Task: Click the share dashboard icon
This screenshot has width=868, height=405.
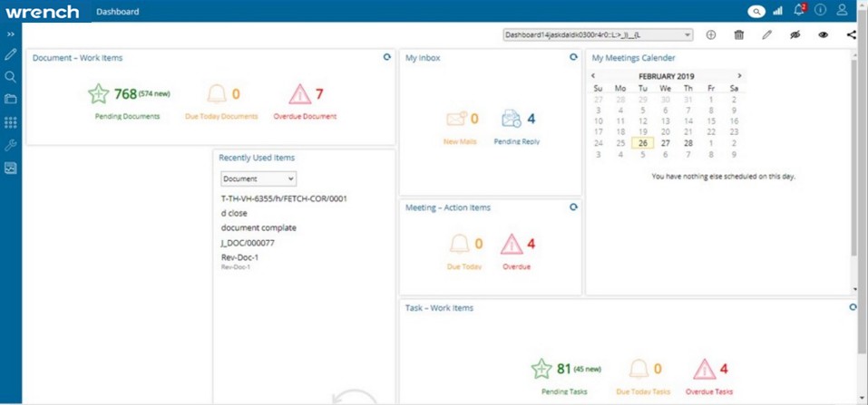Action: [x=851, y=35]
